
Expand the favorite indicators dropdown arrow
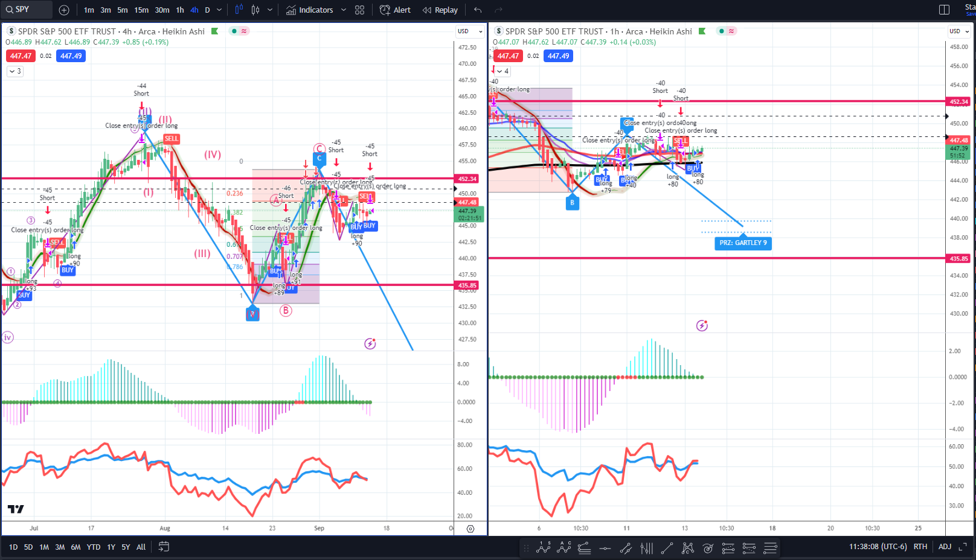344,10
